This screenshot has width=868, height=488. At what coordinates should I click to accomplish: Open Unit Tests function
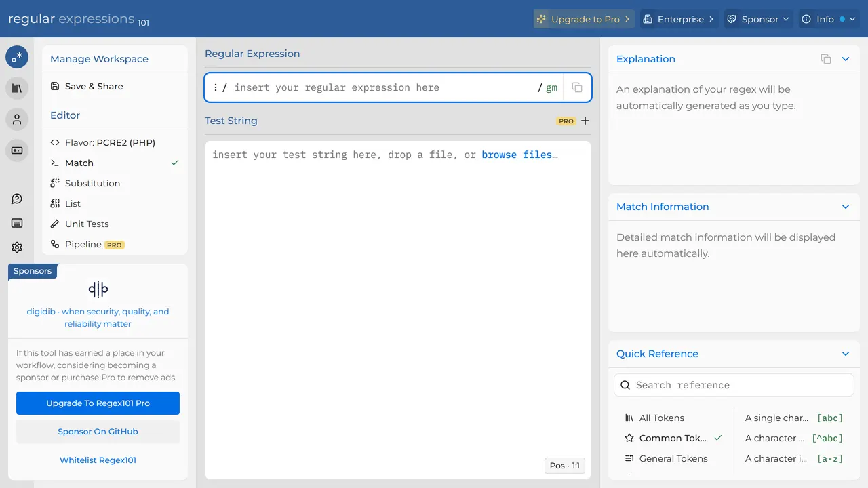115,224
